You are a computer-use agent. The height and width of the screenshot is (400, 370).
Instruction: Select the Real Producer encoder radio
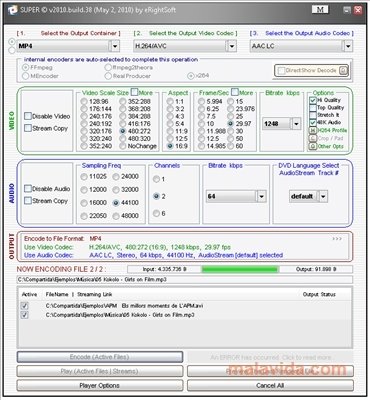coord(108,76)
